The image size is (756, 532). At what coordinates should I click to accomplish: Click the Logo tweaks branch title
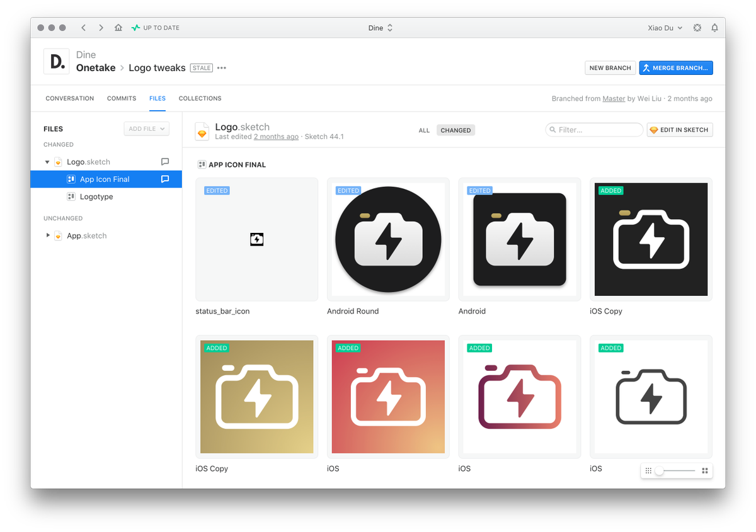157,68
